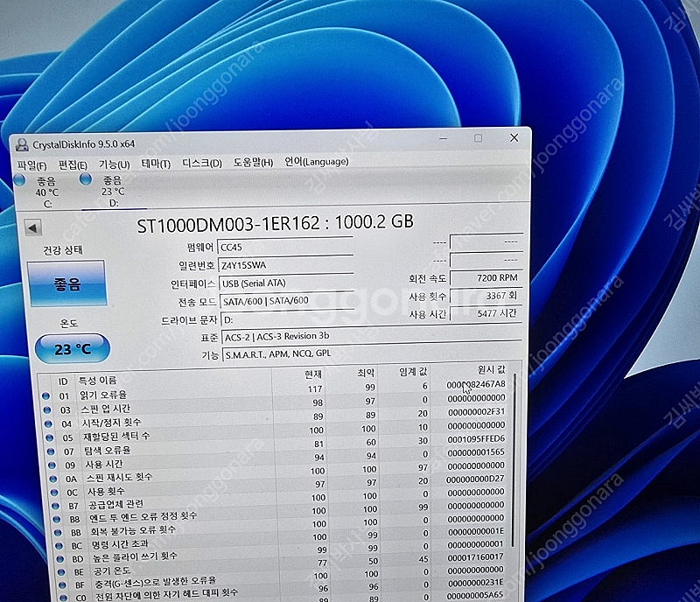Click the status dot for attribute B7
The width and height of the screenshot is (700, 602).
(x=55, y=506)
